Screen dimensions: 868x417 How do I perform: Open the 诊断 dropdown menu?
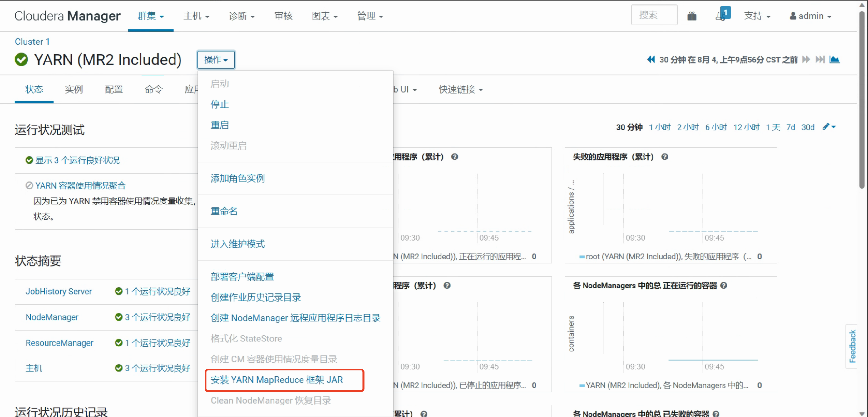pos(242,16)
